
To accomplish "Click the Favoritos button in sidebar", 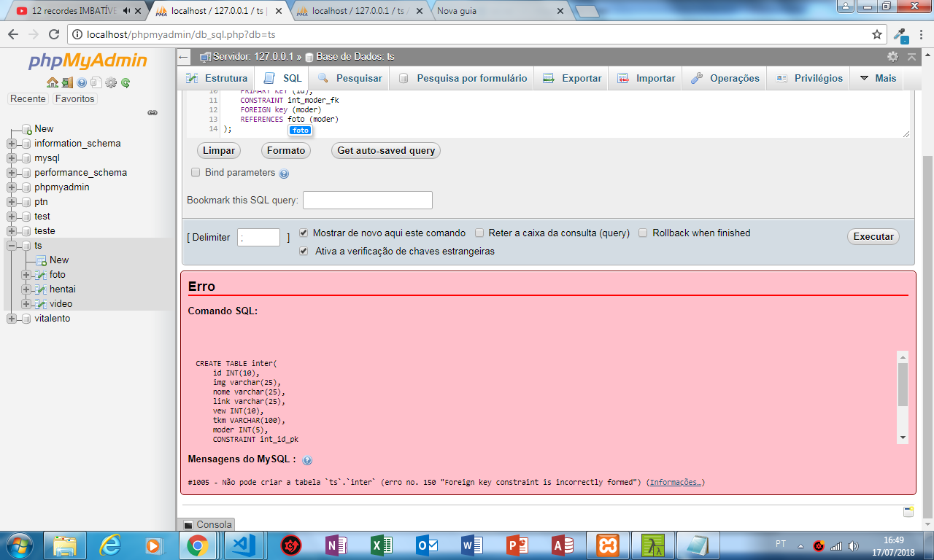I will tap(74, 98).
